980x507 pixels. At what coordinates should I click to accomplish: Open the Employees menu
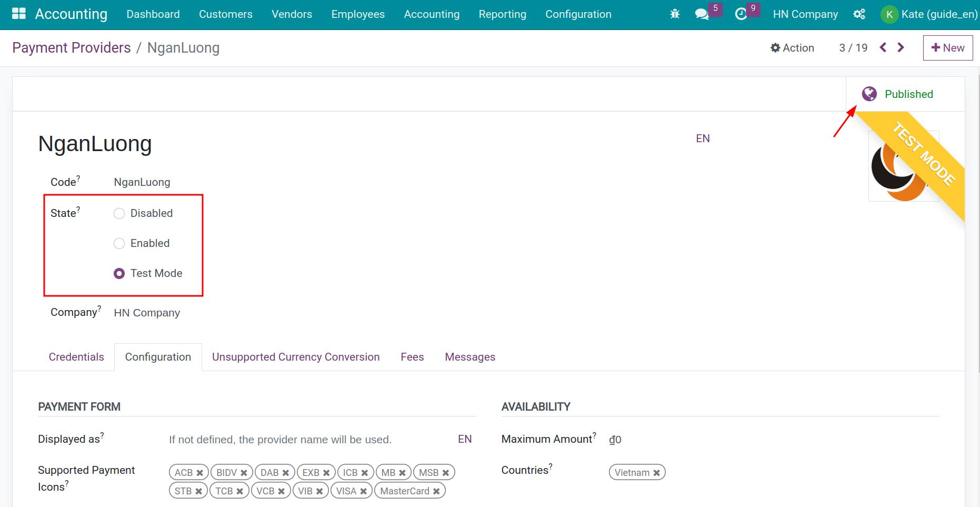[358, 14]
